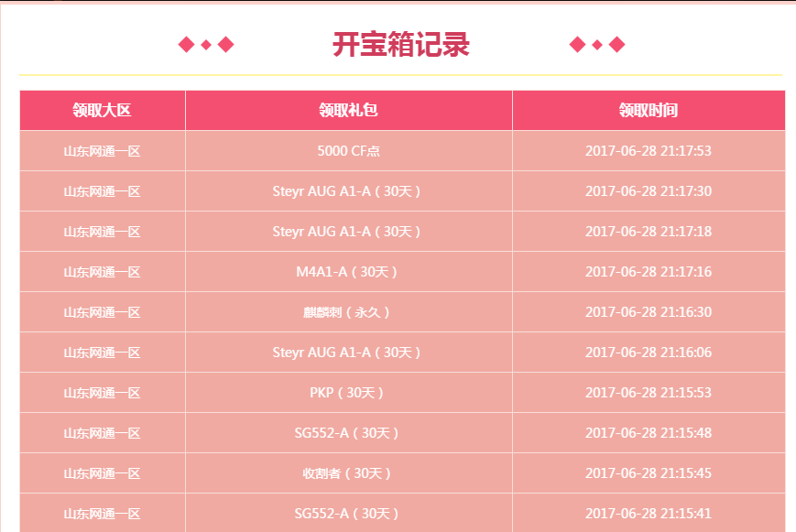Select the 麒麟刺（永久） reward entry
This screenshot has height=532, width=796.
347,312
